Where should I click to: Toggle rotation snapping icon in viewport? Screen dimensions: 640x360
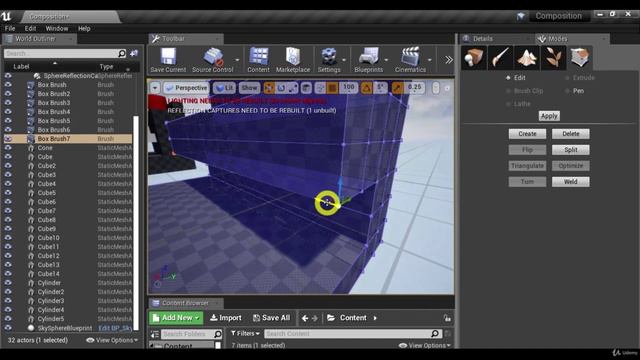coord(366,88)
